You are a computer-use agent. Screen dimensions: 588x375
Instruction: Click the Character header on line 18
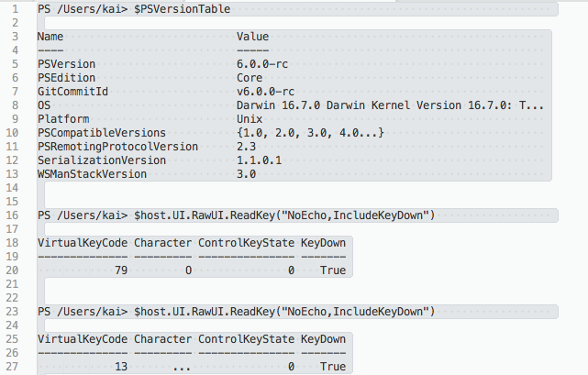pyautogui.click(x=162, y=243)
